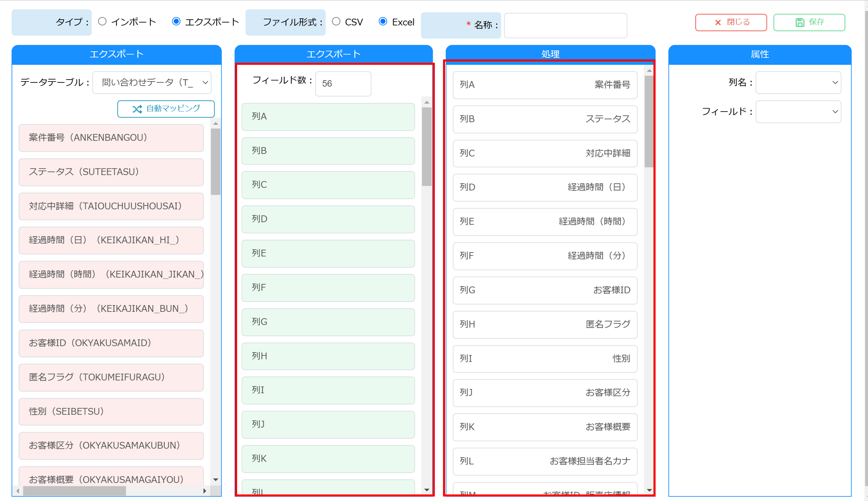Click green 列K item in export list

click(x=328, y=459)
